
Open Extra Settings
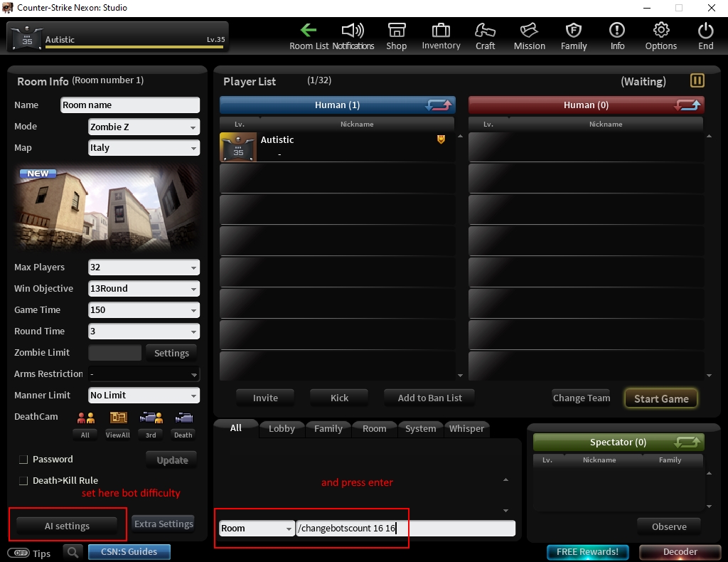pos(164,524)
